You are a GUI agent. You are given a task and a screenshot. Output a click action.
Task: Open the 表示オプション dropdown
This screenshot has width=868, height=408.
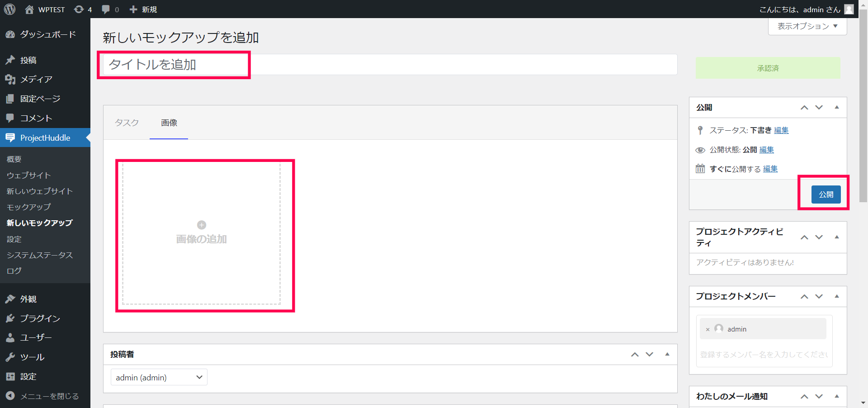click(x=807, y=26)
